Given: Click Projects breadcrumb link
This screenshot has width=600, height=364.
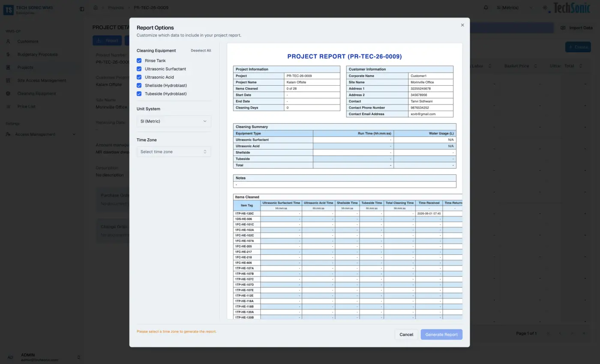Looking at the screenshot, I should point(116,8).
